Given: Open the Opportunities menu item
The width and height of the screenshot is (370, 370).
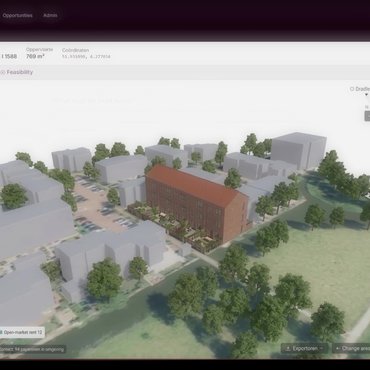Looking at the screenshot, I should (17, 15).
